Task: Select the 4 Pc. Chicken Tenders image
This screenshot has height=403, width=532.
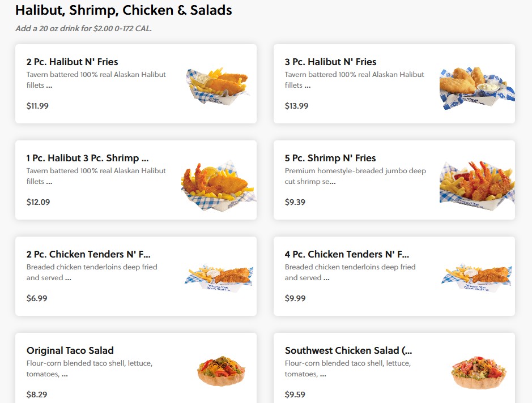Action: tap(476, 277)
